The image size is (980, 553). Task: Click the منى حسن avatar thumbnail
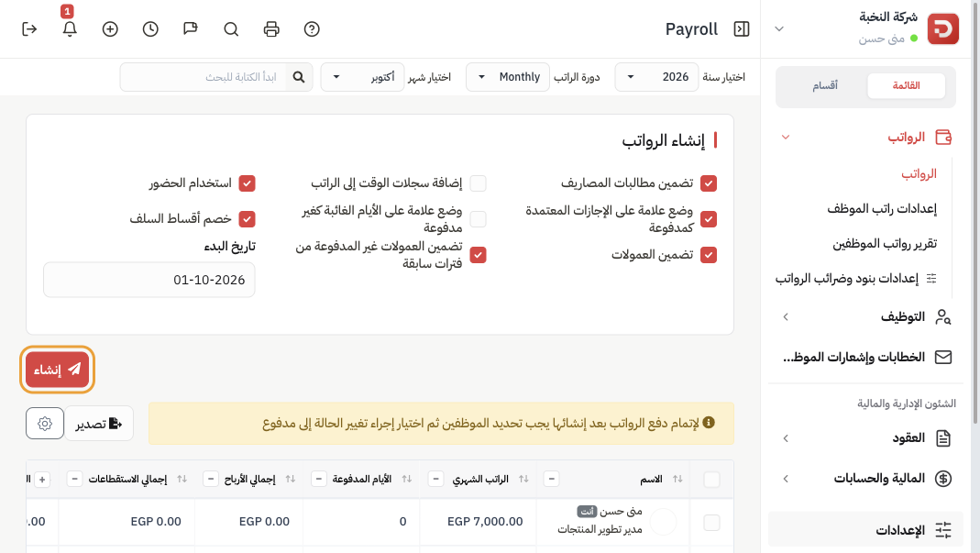point(663,522)
